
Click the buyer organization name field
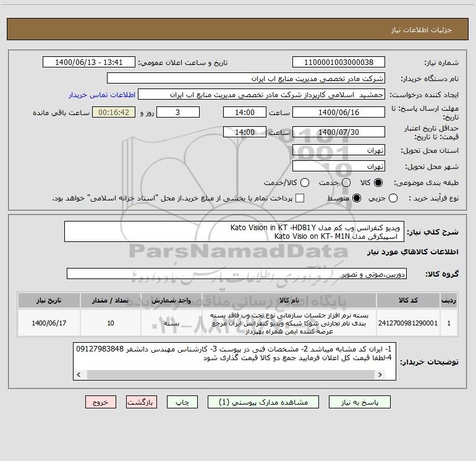pyautogui.click(x=246, y=79)
